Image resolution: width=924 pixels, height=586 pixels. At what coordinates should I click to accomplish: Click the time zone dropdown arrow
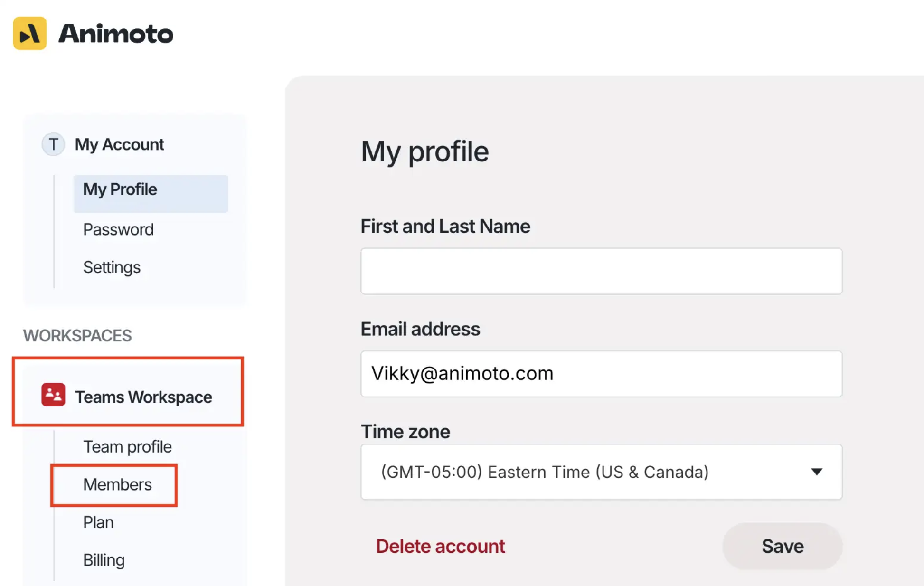click(816, 472)
